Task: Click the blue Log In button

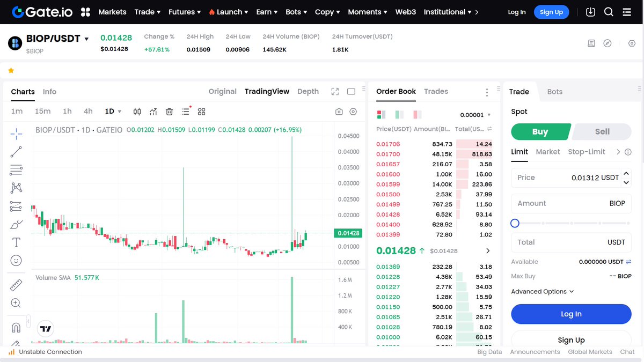Action: click(x=571, y=314)
